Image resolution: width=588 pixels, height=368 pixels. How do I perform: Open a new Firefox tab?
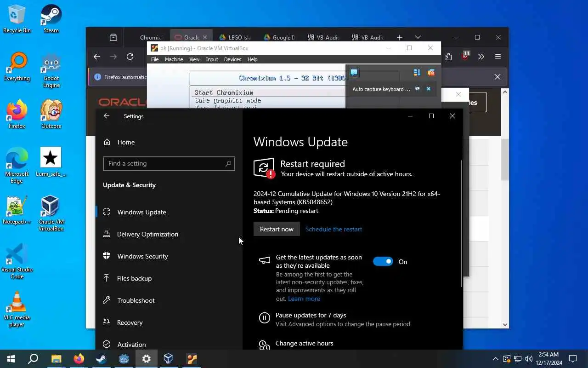click(x=399, y=37)
